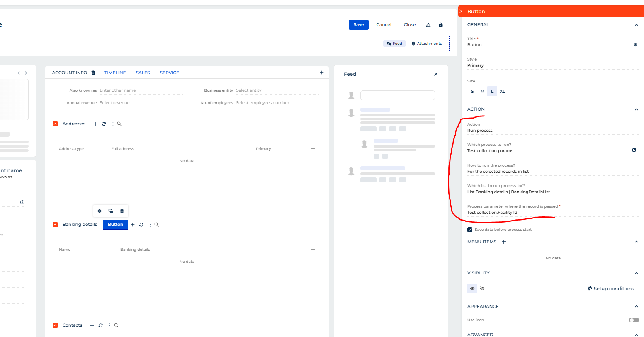Select button size XL

pos(502,91)
